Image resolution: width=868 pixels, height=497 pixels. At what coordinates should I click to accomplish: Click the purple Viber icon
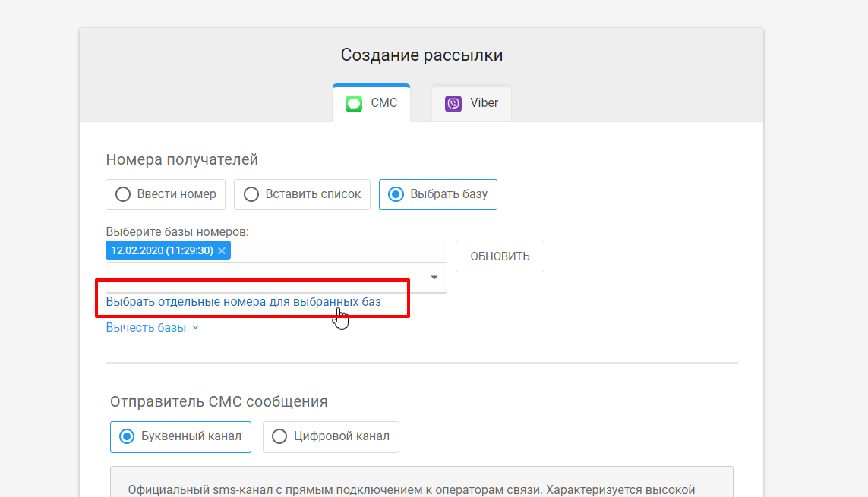tap(453, 104)
